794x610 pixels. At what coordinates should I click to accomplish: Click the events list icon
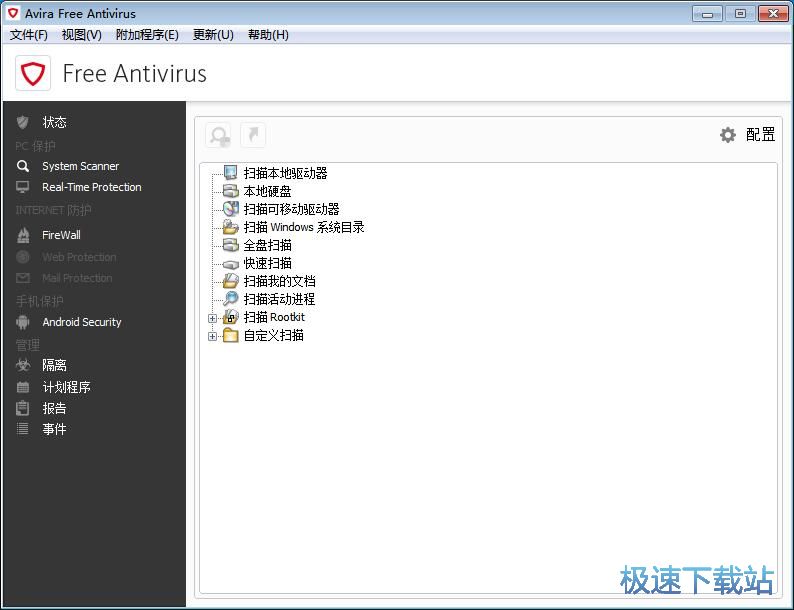(23, 429)
